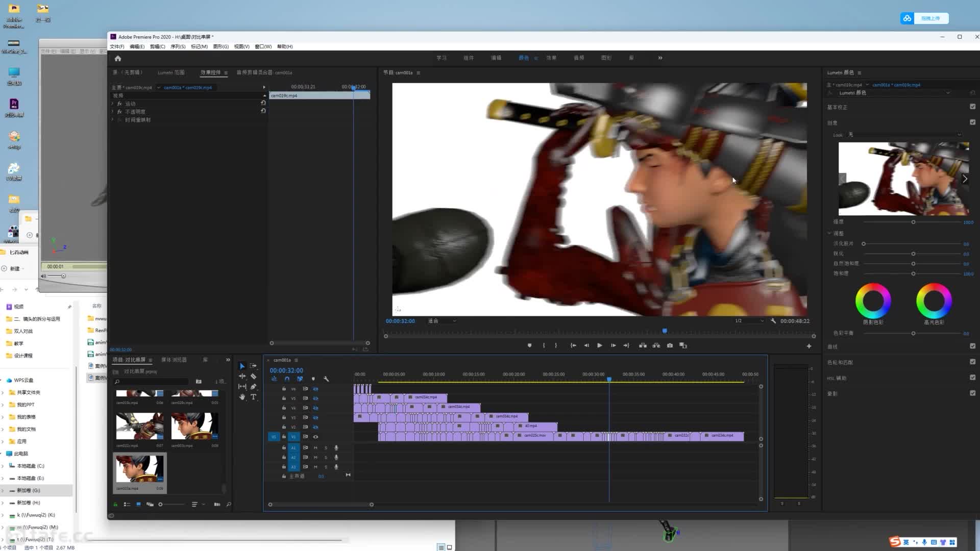The width and height of the screenshot is (980, 551).
Task: Expand the 不透明度 effect properties
Action: [113, 112]
